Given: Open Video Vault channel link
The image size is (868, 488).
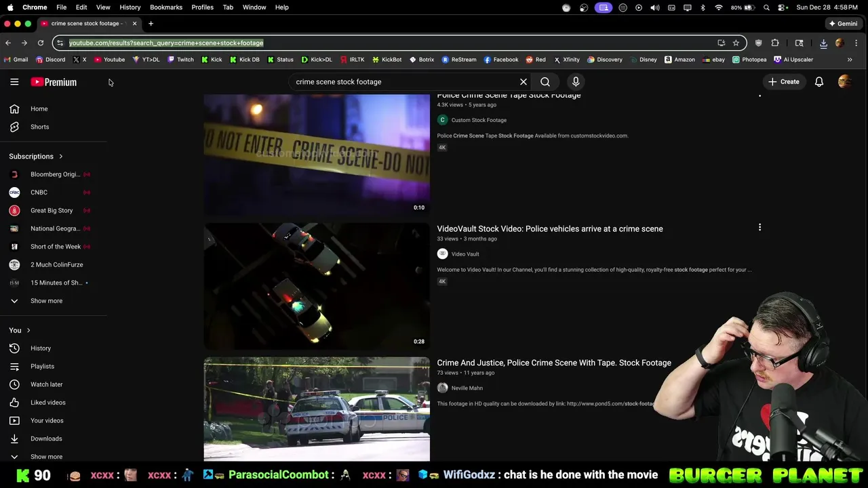Looking at the screenshot, I should [465, 254].
